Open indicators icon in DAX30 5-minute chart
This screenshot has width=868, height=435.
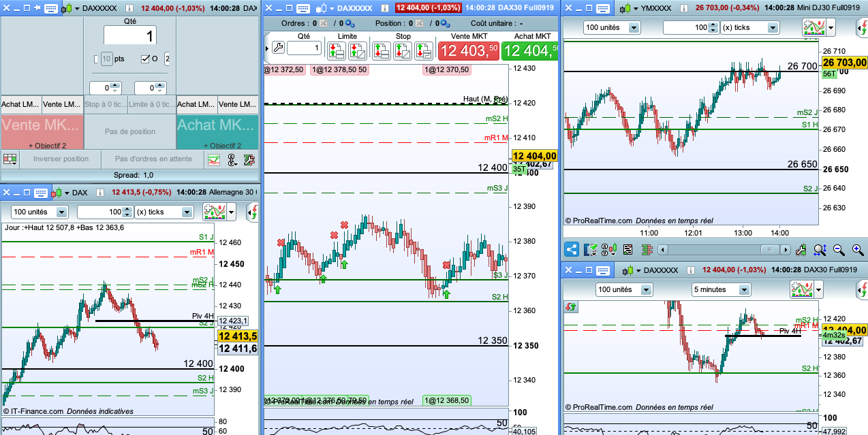[801, 289]
